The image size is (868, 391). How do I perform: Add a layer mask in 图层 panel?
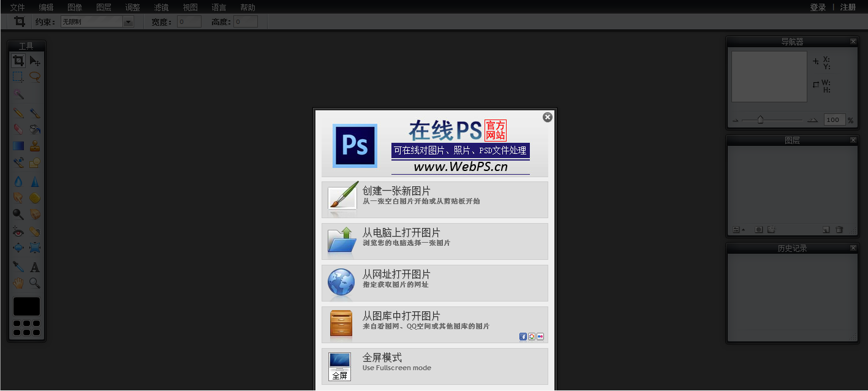point(758,230)
